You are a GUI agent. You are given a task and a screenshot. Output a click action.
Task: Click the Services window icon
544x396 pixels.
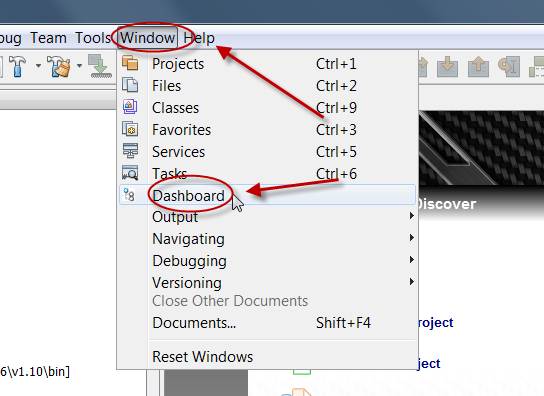click(130, 151)
